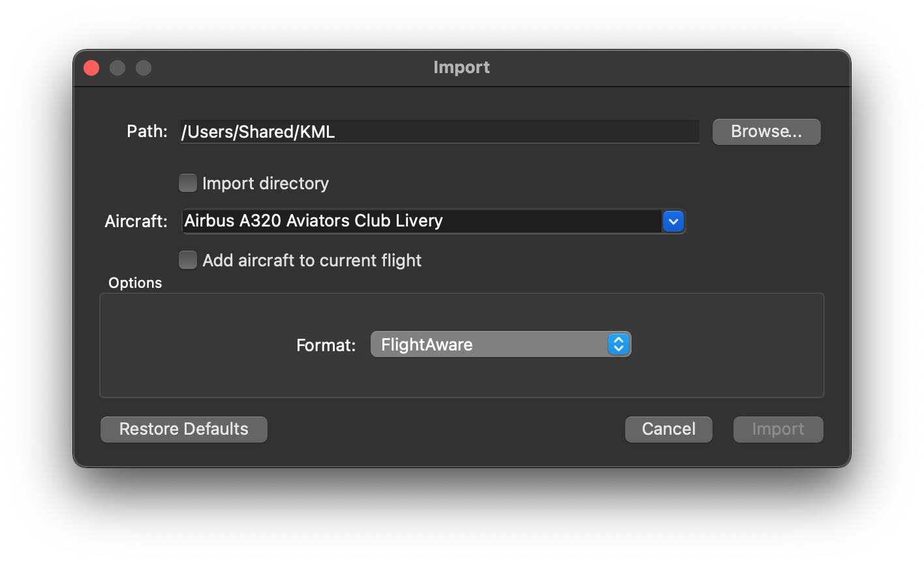Click the Format up-down chevron icon
Viewport: 924px width, 564px height.
click(618, 344)
